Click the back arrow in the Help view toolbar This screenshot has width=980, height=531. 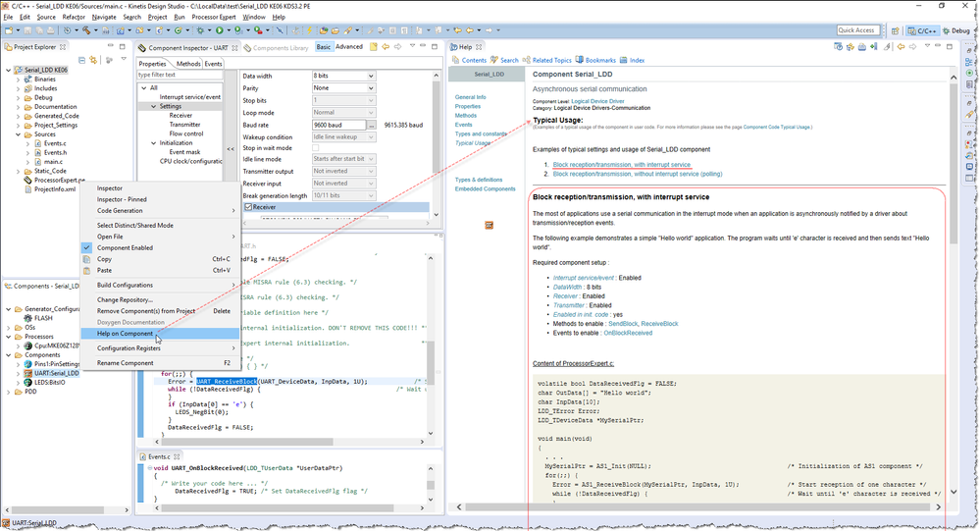(901, 47)
